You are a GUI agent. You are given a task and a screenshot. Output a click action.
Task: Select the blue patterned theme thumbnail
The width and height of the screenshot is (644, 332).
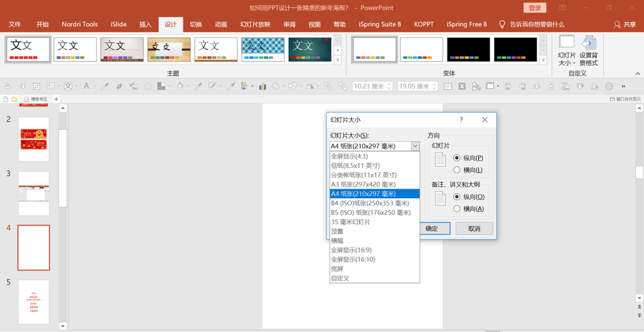point(263,49)
